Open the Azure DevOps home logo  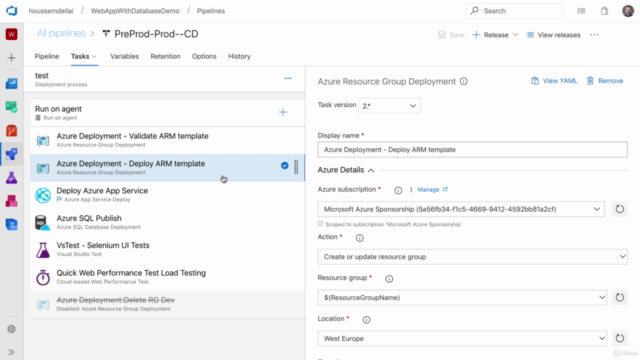click(x=11, y=11)
